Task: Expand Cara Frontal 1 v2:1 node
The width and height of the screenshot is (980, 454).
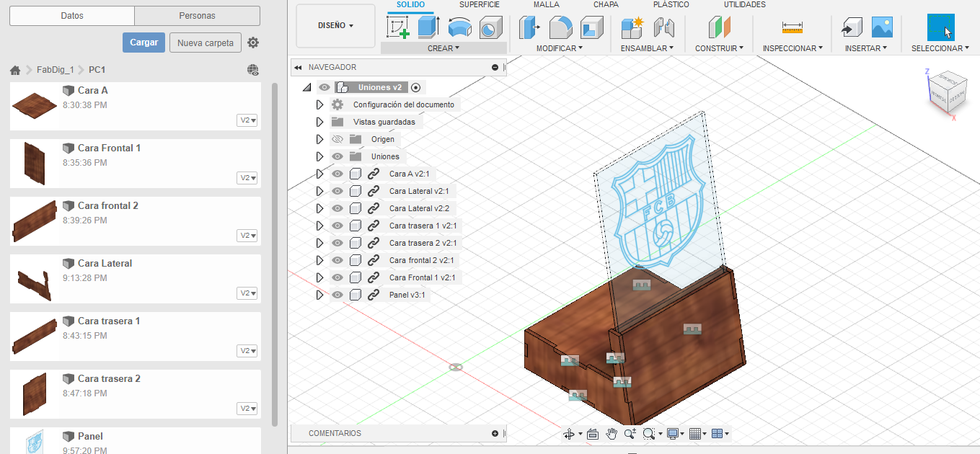Action: pos(319,277)
